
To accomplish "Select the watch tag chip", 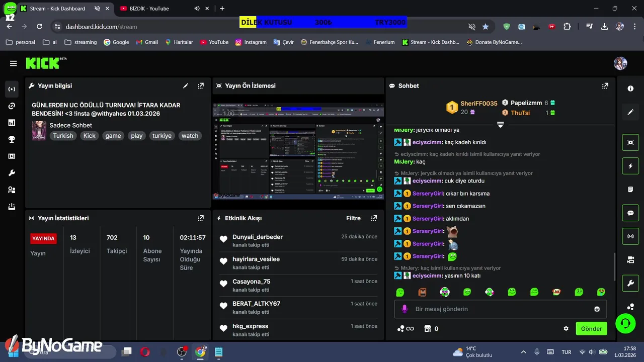I will (x=190, y=136).
